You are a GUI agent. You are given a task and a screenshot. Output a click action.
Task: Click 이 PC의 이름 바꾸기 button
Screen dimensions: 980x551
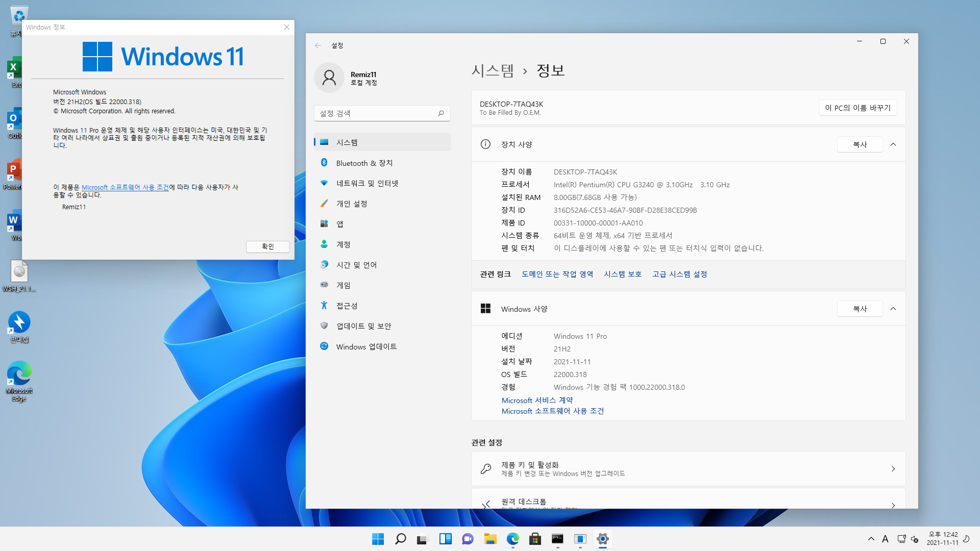point(857,108)
